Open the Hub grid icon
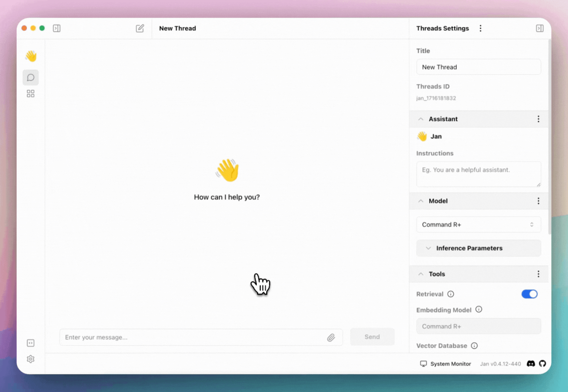The image size is (568, 392). pyautogui.click(x=31, y=94)
